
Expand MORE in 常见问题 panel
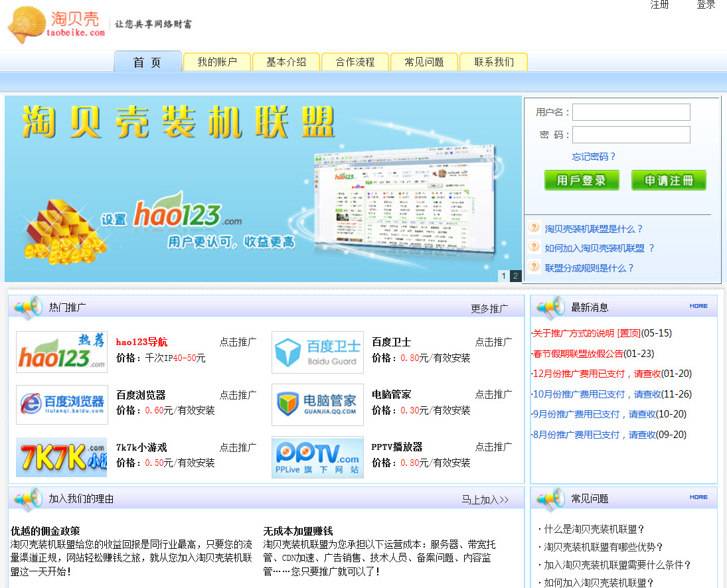click(698, 497)
